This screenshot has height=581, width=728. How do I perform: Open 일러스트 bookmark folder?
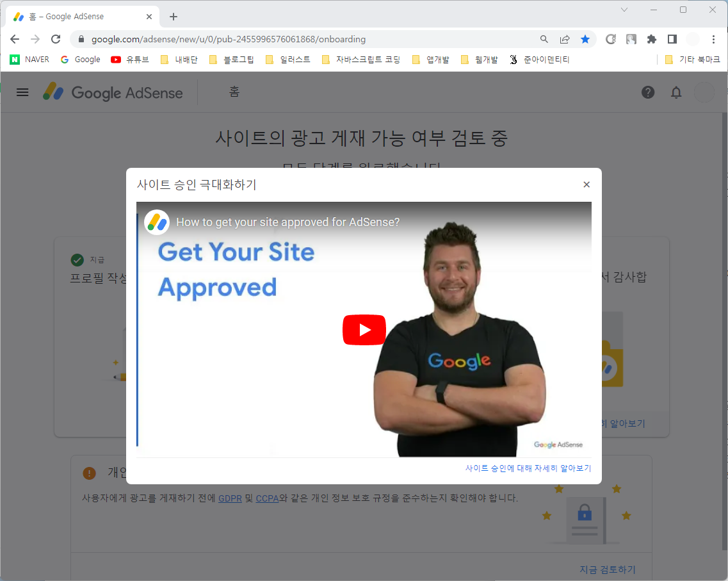[x=288, y=60]
